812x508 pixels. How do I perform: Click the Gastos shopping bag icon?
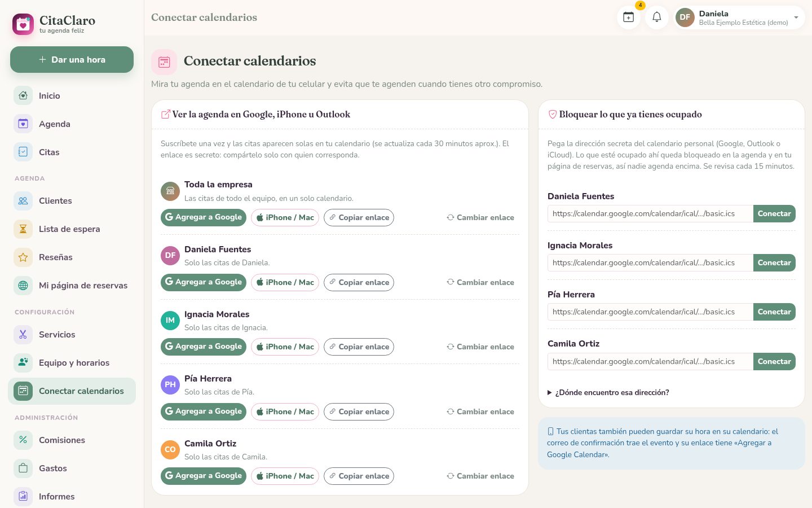23,468
